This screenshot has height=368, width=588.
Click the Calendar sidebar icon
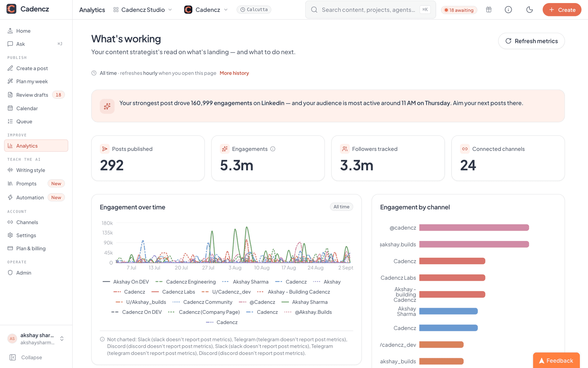pyautogui.click(x=10, y=108)
